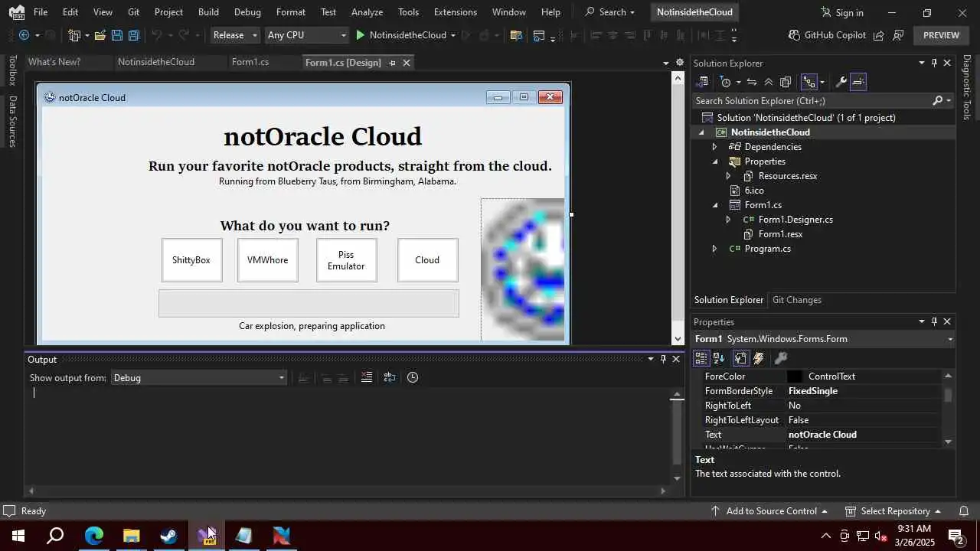
Task: Click the PREVIEW button
Action: point(941,35)
